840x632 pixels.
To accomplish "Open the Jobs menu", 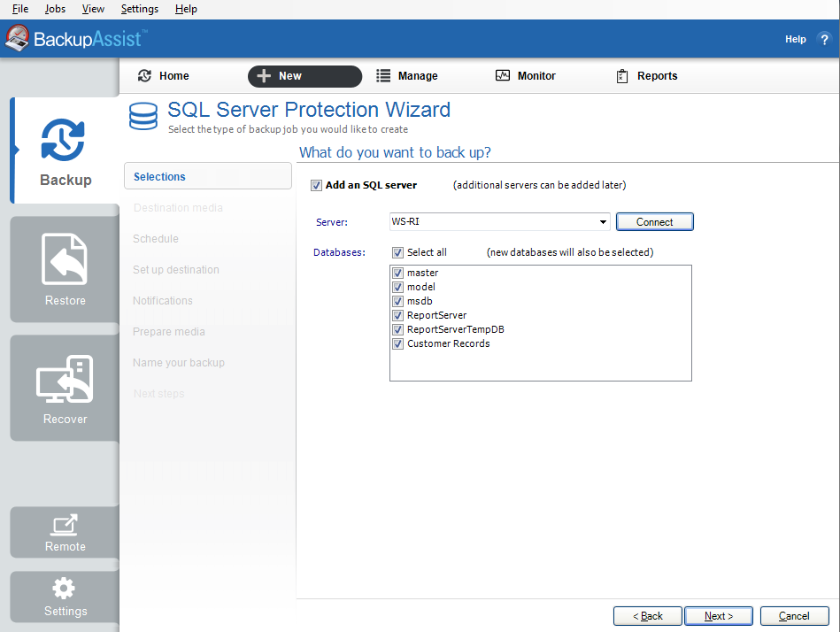I will tap(55, 9).
